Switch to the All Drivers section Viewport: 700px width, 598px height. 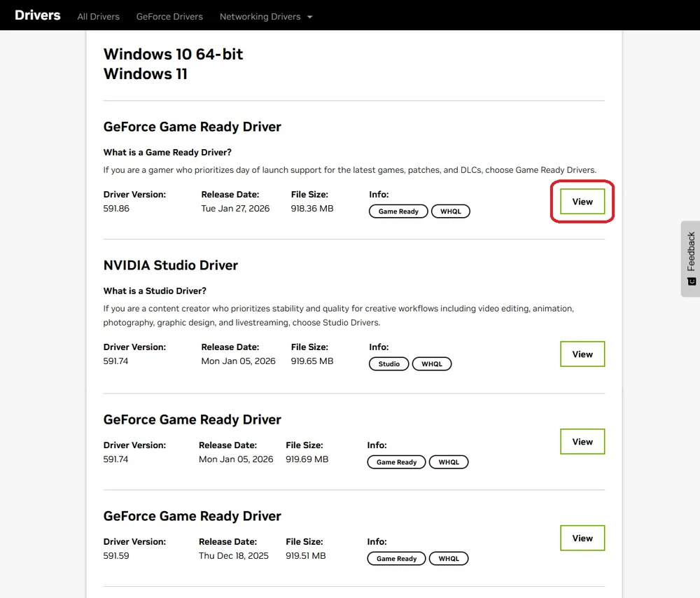coord(98,16)
